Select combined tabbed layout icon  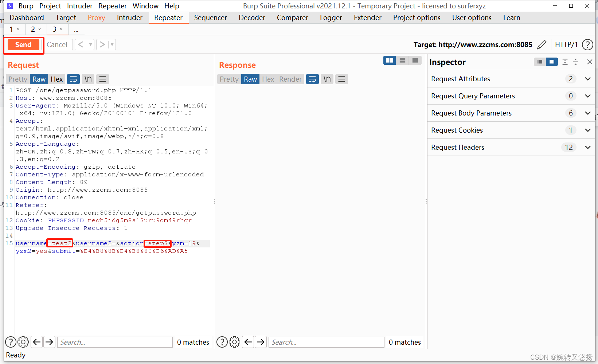(x=415, y=60)
